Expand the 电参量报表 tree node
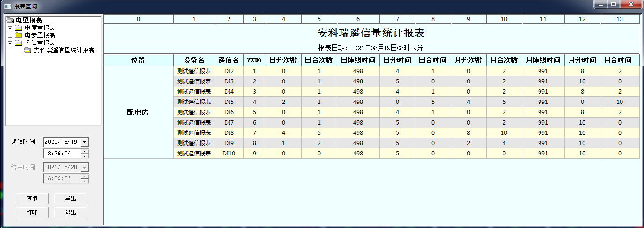This screenshot has width=644, height=228. [10, 36]
